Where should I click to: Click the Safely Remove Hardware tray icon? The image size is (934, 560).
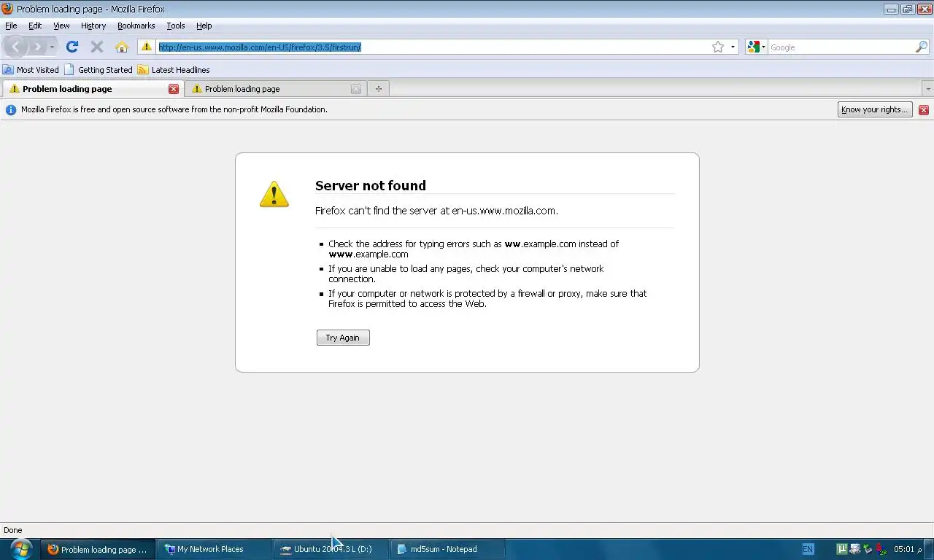click(868, 549)
